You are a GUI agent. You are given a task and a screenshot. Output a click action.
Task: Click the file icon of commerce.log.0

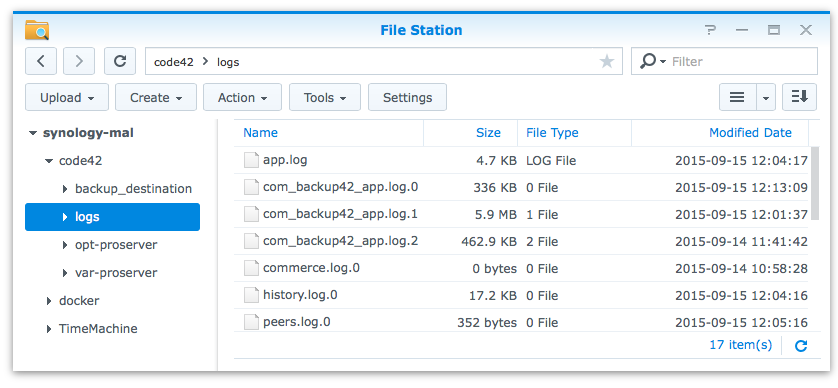[x=251, y=268]
